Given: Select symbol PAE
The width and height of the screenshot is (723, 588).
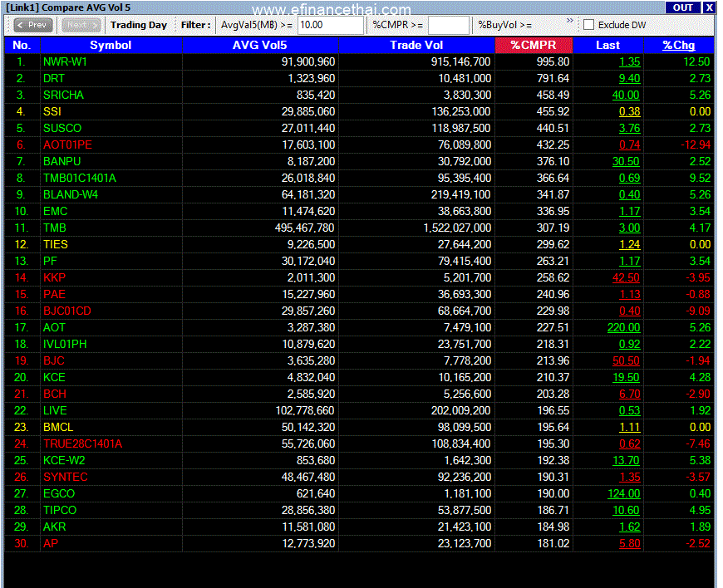Looking at the screenshot, I should [x=54, y=294].
